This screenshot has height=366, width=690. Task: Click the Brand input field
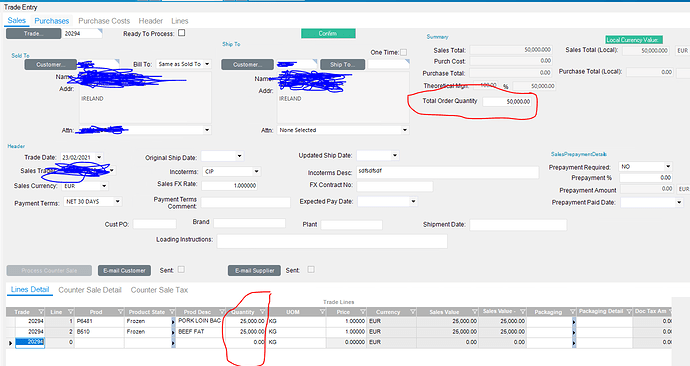click(x=250, y=223)
